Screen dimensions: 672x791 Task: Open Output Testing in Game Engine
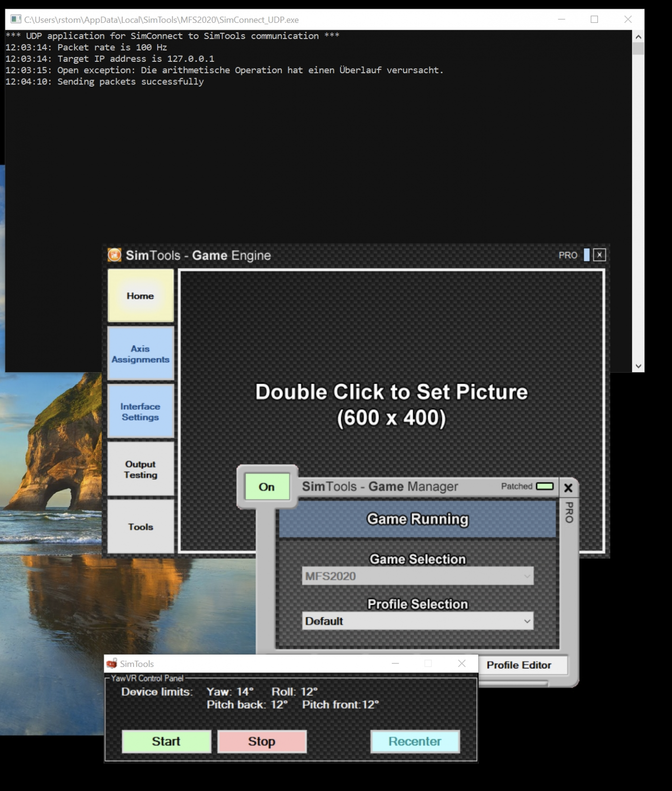click(141, 469)
